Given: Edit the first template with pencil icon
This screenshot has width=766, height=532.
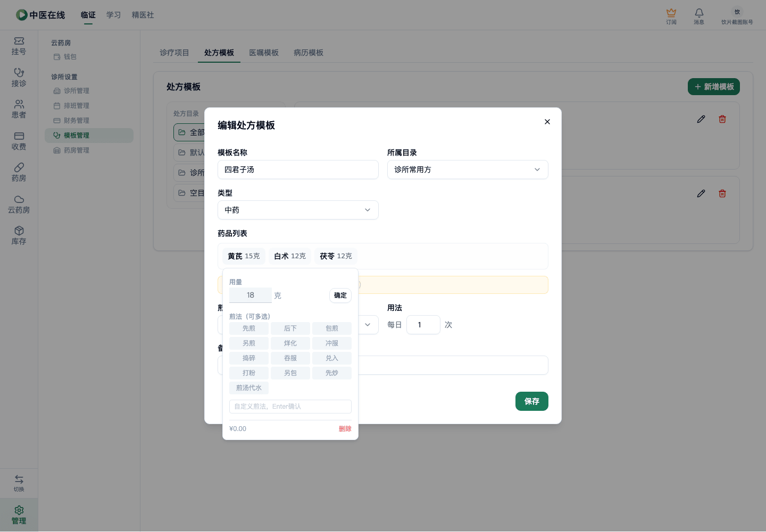Looking at the screenshot, I should pos(701,119).
